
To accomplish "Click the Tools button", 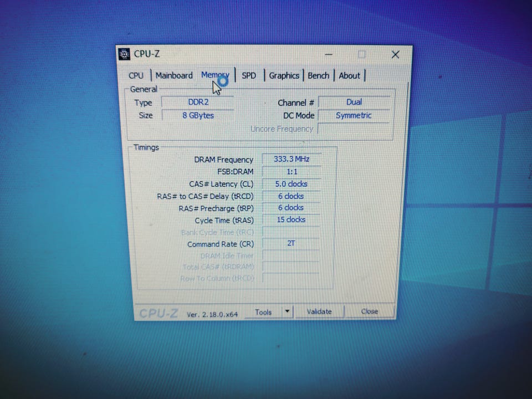I will coord(263,312).
